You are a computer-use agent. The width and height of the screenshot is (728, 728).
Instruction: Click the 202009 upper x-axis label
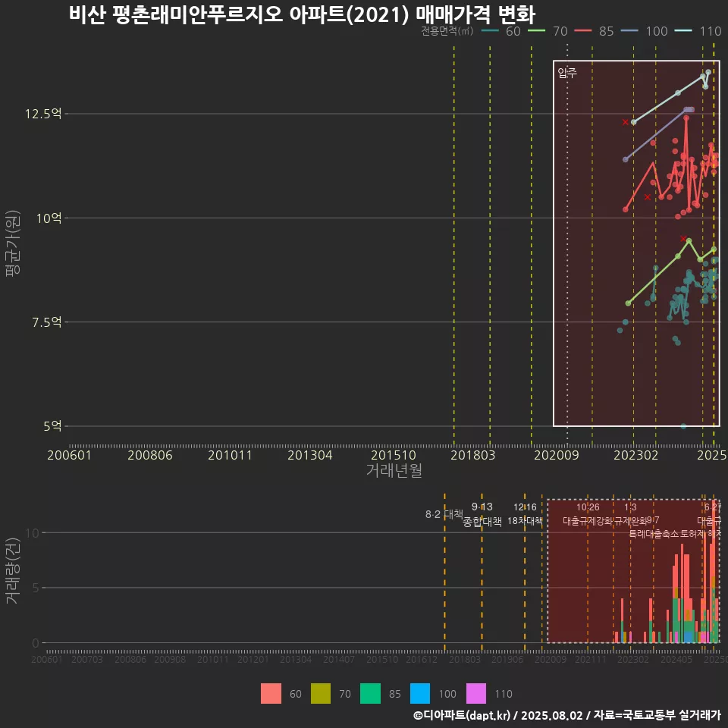coord(557,455)
